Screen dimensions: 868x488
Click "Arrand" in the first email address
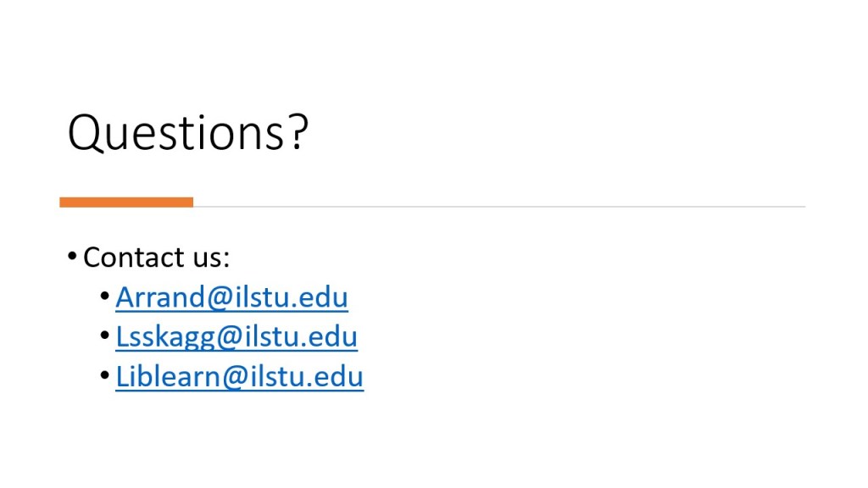pos(160,297)
